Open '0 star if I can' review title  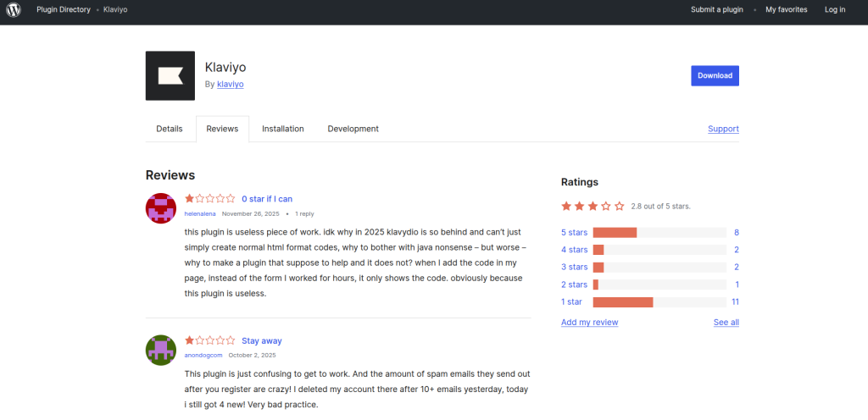pyautogui.click(x=267, y=199)
